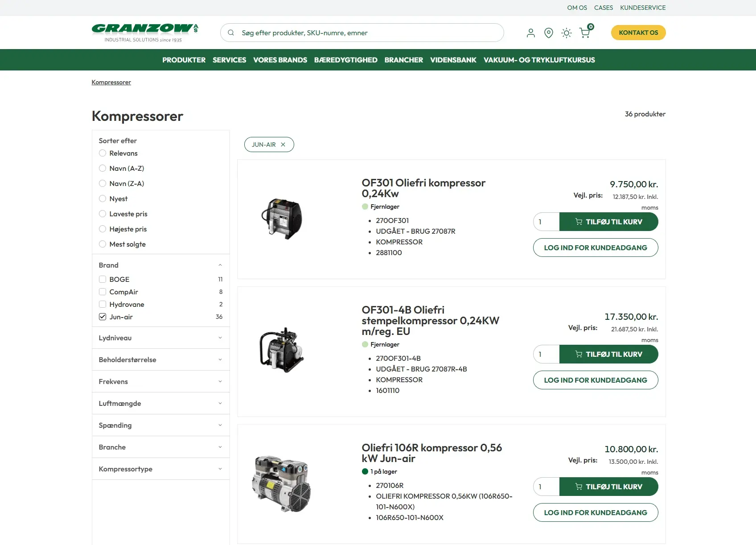Open the CASES link

(x=603, y=8)
